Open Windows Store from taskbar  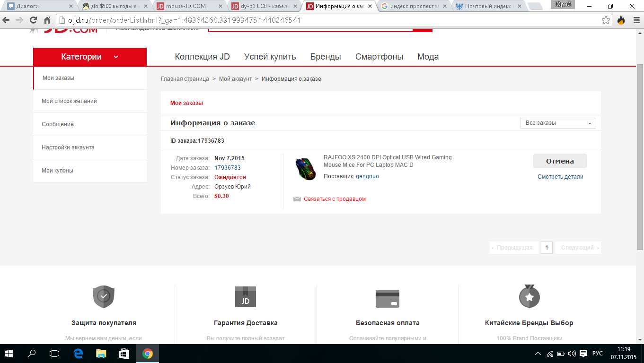click(124, 354)
